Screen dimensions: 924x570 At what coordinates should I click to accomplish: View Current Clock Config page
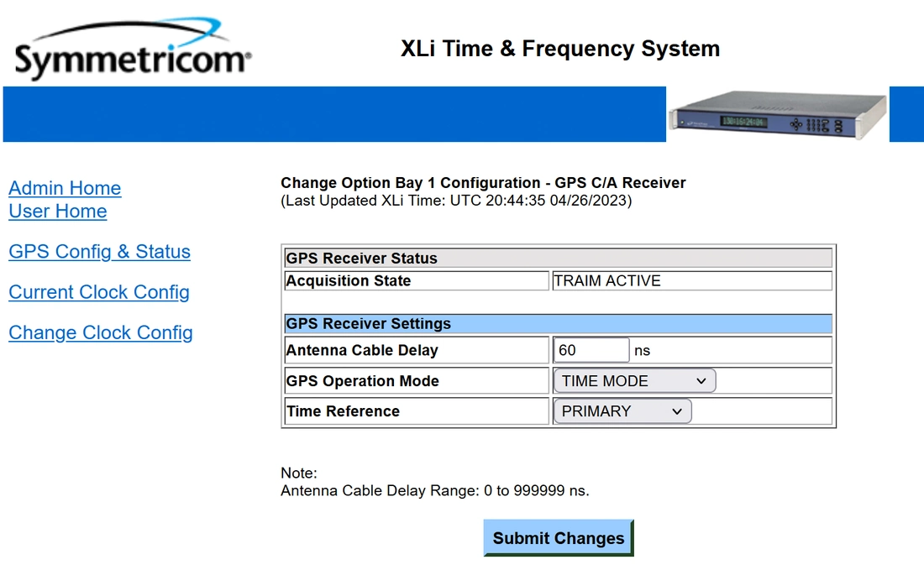point(99,292)
